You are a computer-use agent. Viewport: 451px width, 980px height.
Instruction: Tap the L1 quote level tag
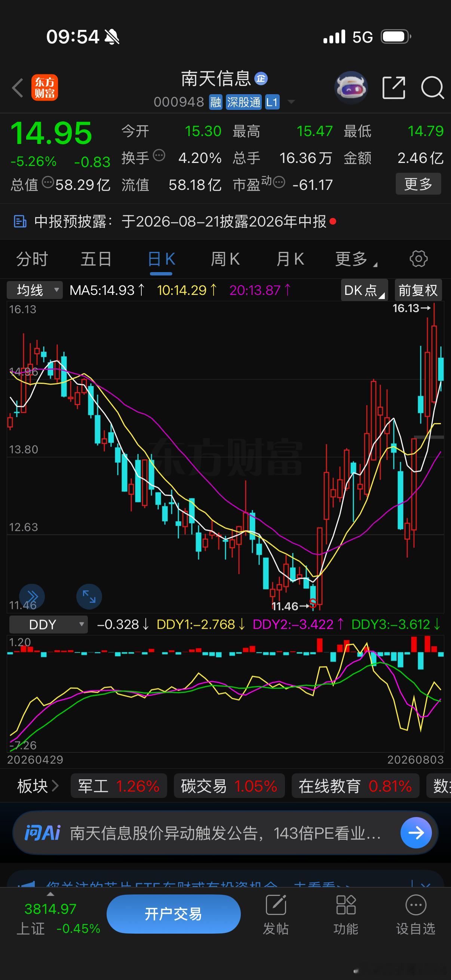[272, 102]
